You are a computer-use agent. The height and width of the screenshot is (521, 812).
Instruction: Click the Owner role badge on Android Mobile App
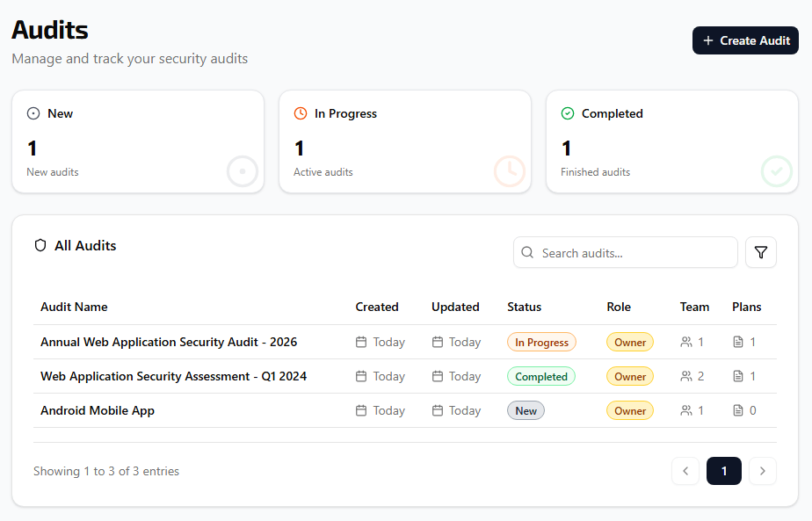630,410
